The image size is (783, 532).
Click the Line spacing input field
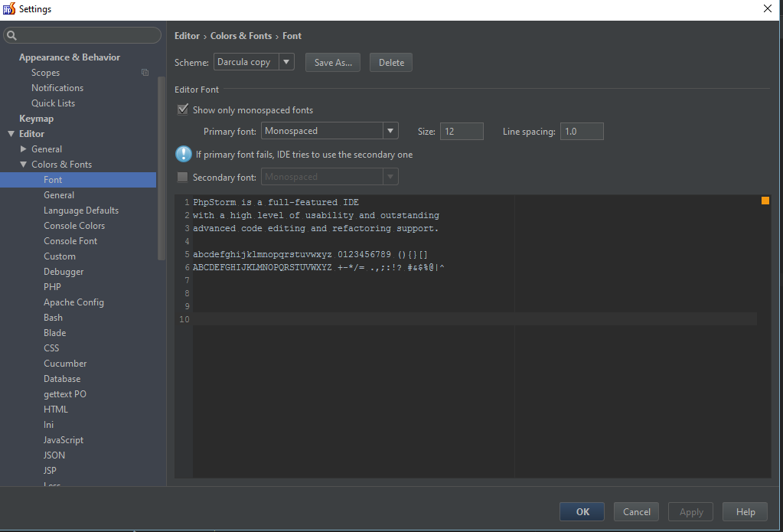point(581,131)
